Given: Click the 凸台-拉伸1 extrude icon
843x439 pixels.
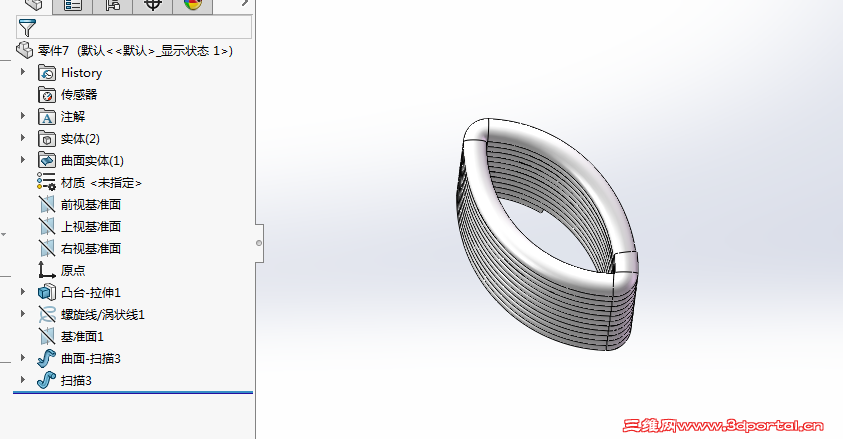Looking at the screenshot, I should pos(47,292).
